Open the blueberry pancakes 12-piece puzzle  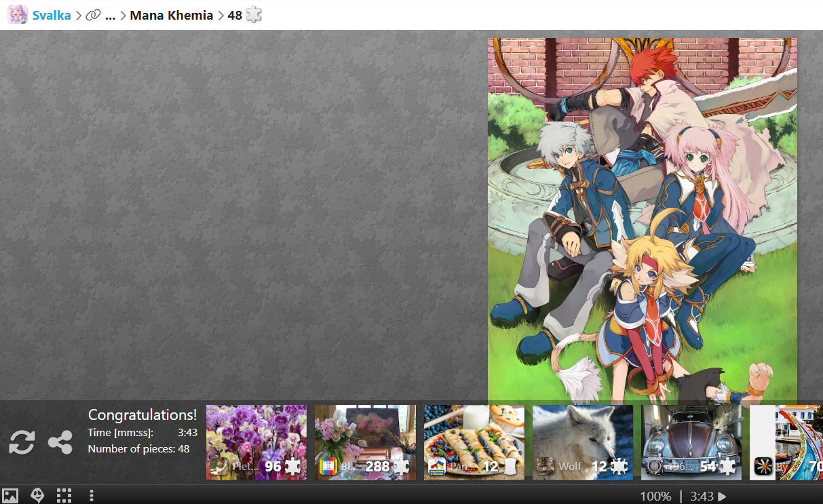[x=474, y=442]
